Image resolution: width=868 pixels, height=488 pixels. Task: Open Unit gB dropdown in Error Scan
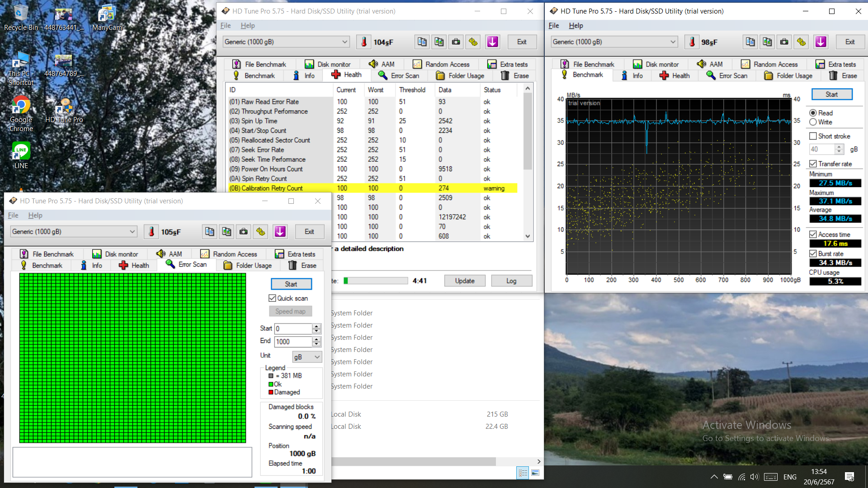pyautogui.click(x=307, y=357)
